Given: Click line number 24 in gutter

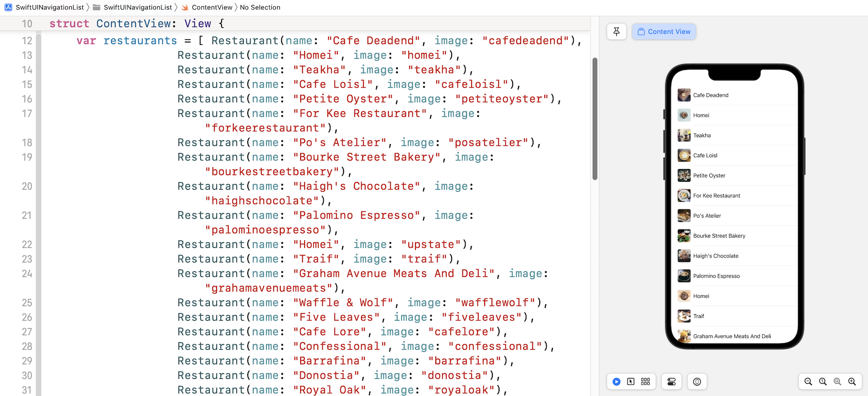Looking at the screenshot, I should click(x=27, y=274).
